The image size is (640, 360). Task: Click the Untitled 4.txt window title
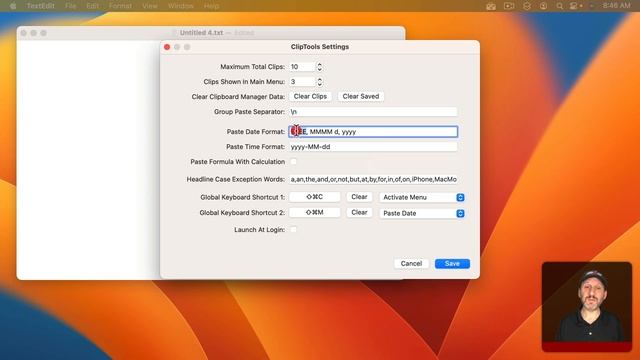point(201,33)
